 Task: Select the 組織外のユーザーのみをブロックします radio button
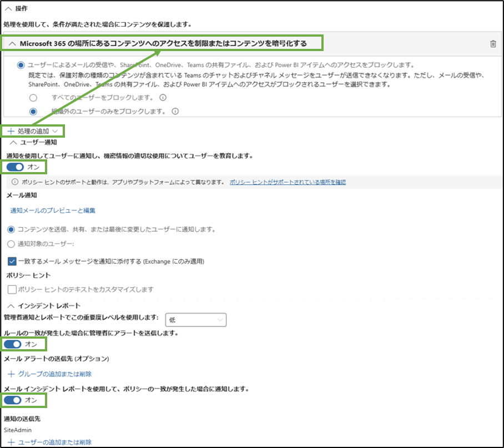coord(33,110)
